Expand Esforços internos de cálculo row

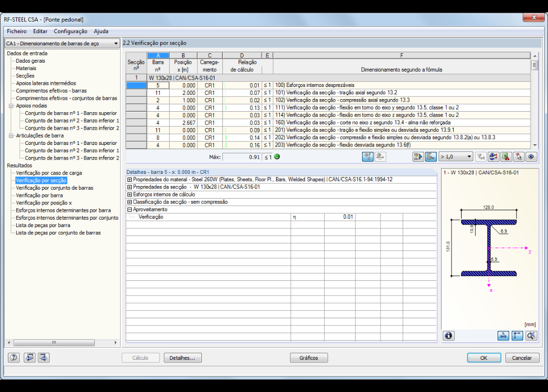(x=130, y=194)
